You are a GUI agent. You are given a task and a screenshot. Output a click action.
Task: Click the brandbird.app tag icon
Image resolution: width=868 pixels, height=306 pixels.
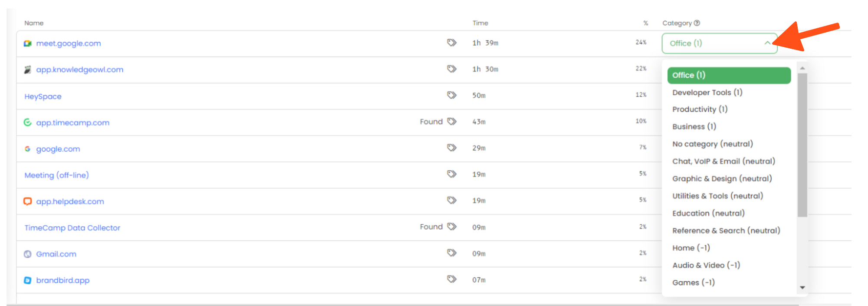452,279
